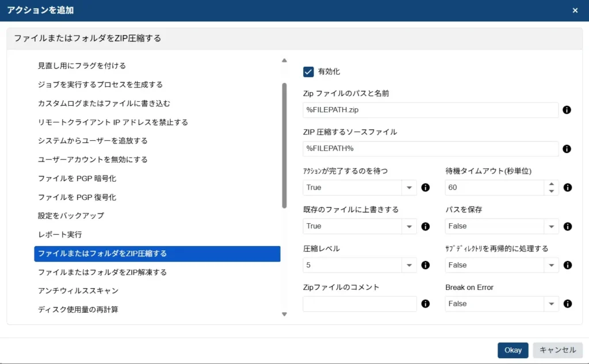Open the パスを保存 dropdown
The width and height of the screenshot is (589, 364).
(x=551, y=226)
